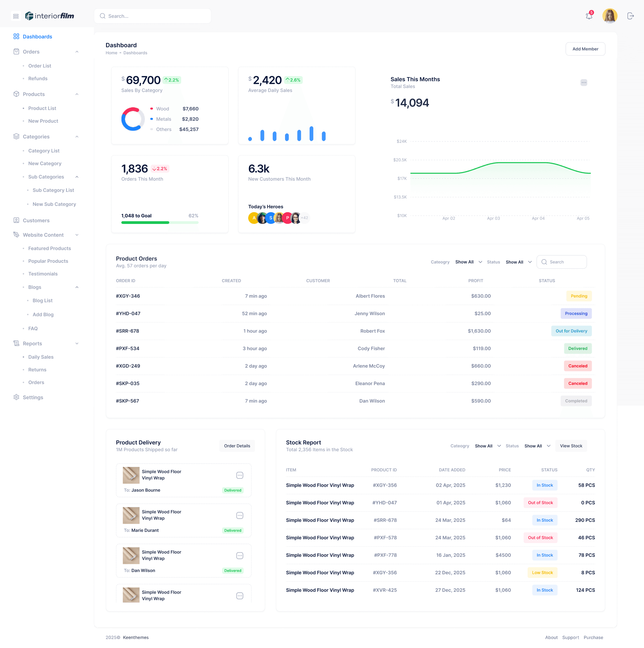
Task: Click the top Search field
Action: point(153,16)
